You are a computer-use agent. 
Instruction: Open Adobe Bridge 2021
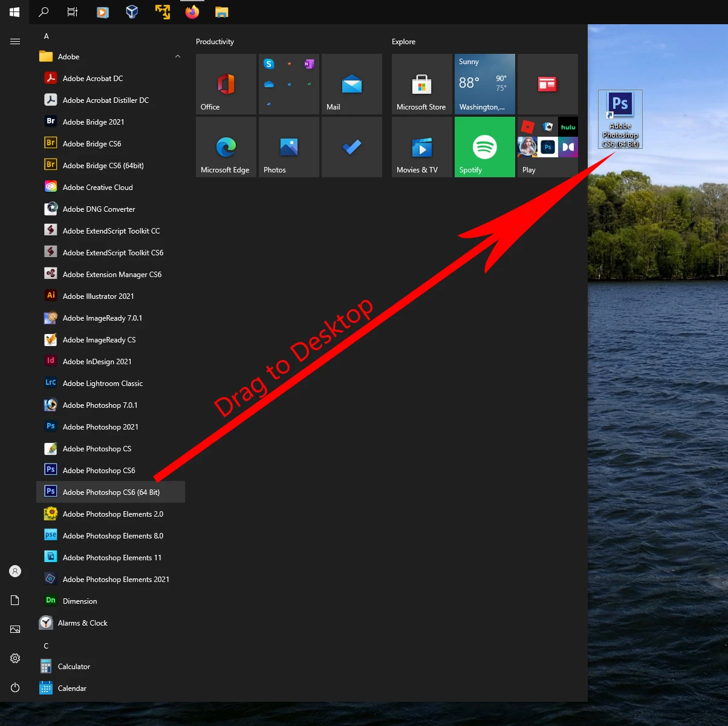[111, 122]
